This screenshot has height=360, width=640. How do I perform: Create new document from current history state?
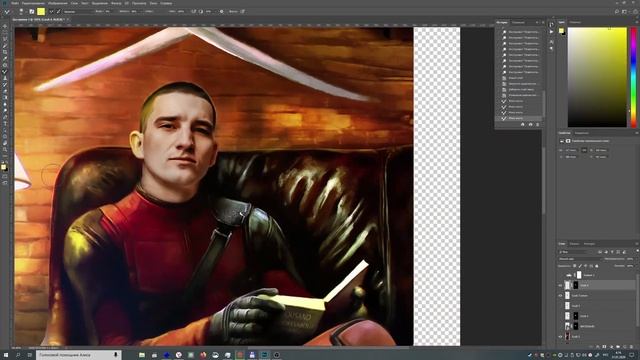pos(522,124)
